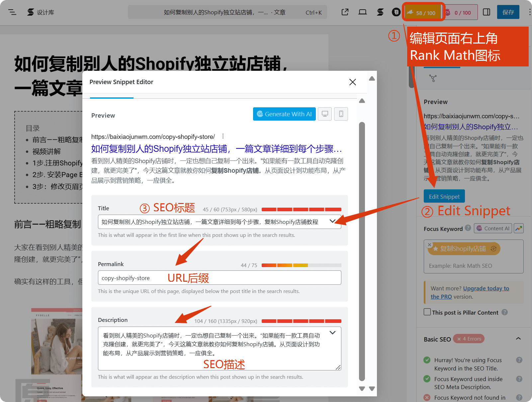
Task: Open the Schema tab icon in sidebar
Action: pos(433,78)
